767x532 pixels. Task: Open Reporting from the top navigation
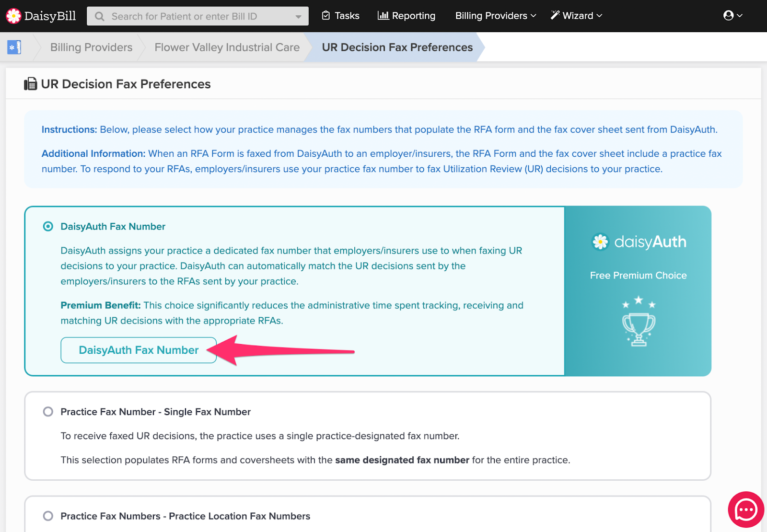(x=407, y=16)
